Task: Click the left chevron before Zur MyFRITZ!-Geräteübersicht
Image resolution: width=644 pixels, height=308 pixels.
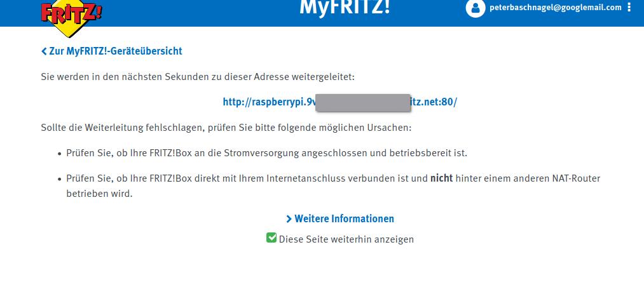Action: [x=44, y=51]
